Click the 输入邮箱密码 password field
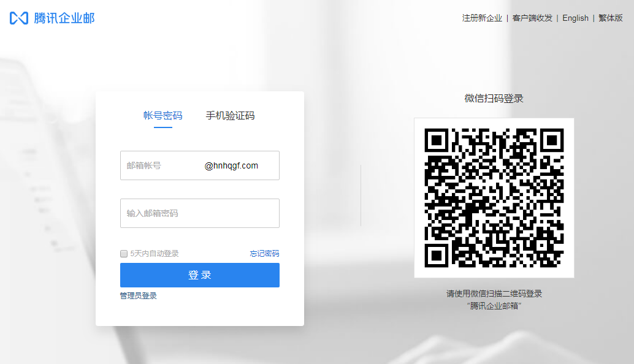634x364 pixels. pyautogui.click(x=199, y=213)
